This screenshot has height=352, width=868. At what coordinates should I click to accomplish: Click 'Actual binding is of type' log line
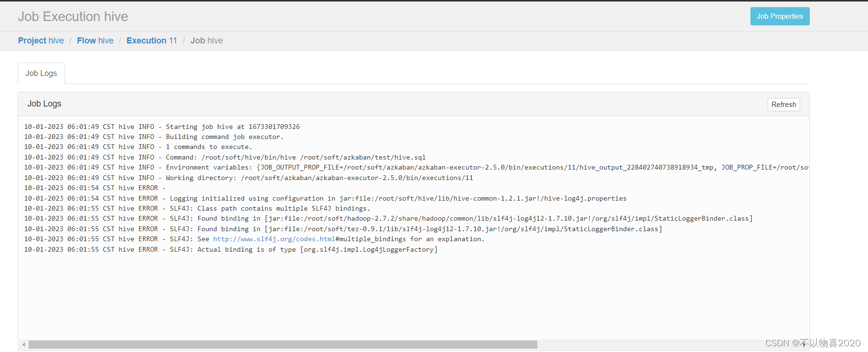pos(231,249)
